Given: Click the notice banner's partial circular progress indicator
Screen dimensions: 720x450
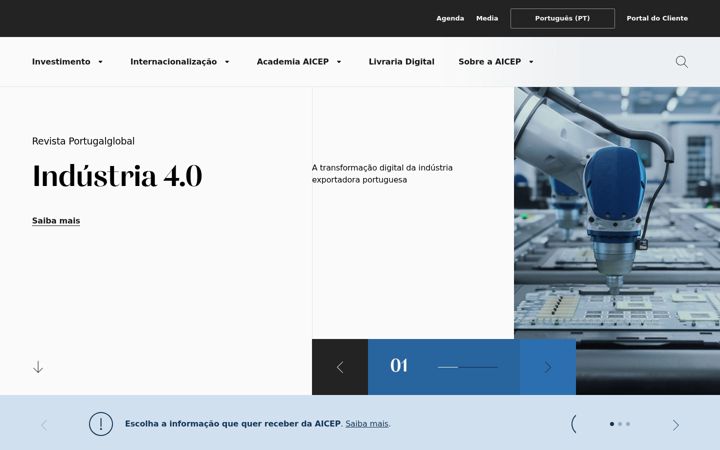Looking at the screenshot, I should (574, 424).
